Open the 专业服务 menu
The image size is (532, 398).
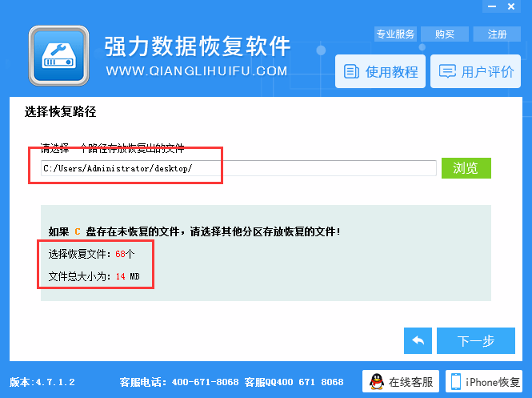(x=395, y=34)
